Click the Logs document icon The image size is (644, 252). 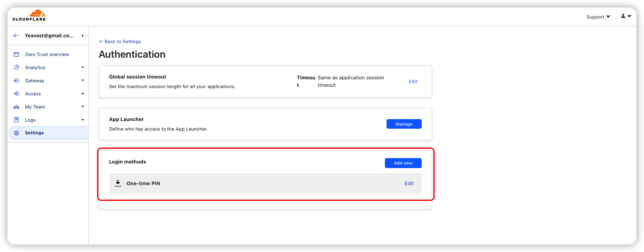[x=16, y=120]
